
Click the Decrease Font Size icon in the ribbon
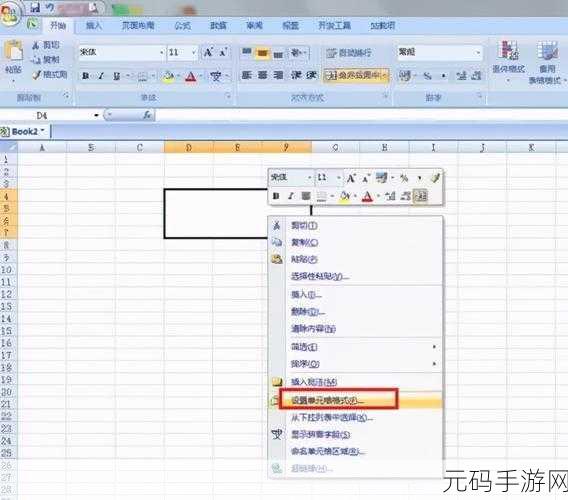(x=223, y=53)
